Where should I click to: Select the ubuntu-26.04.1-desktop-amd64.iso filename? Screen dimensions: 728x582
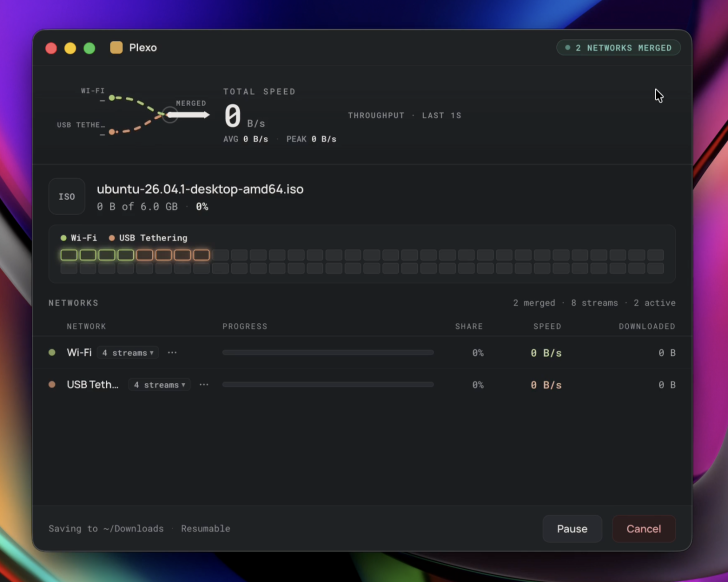[200, 189]
